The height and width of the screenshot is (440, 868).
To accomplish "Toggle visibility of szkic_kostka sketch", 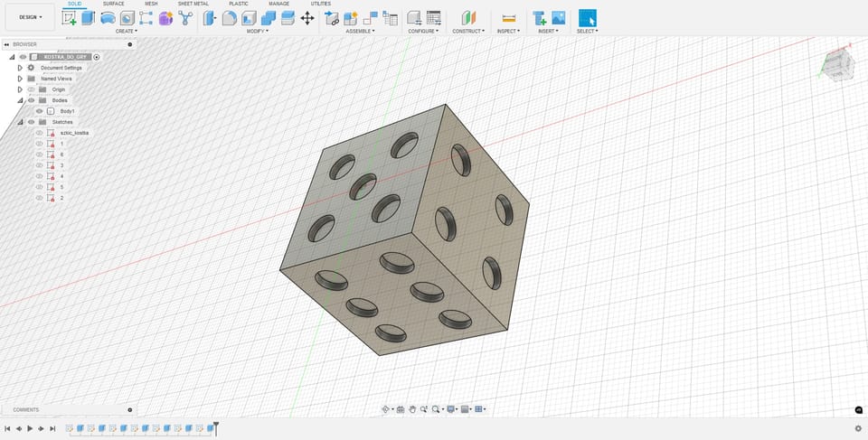I will tap(39, 133).
